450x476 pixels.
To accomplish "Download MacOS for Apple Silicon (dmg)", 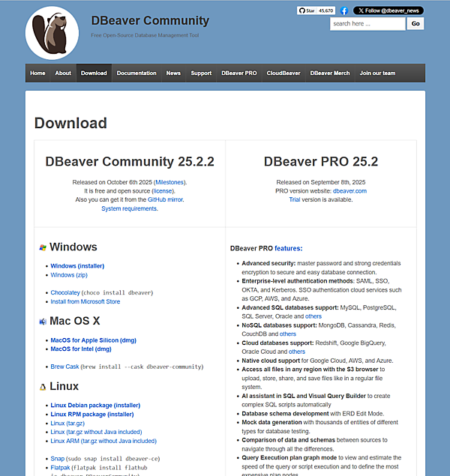I will (93, 340).
